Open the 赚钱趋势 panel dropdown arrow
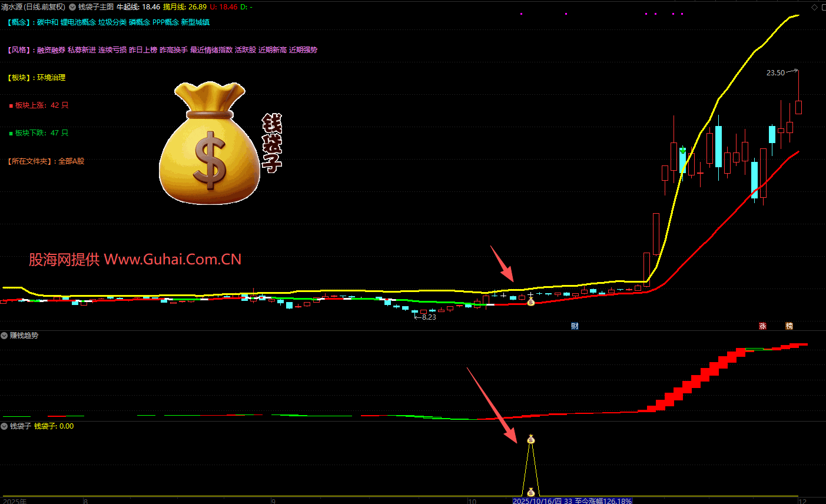The width and height of the screenshot is (826, 504). pyautogui.click(x=5, y=336)
